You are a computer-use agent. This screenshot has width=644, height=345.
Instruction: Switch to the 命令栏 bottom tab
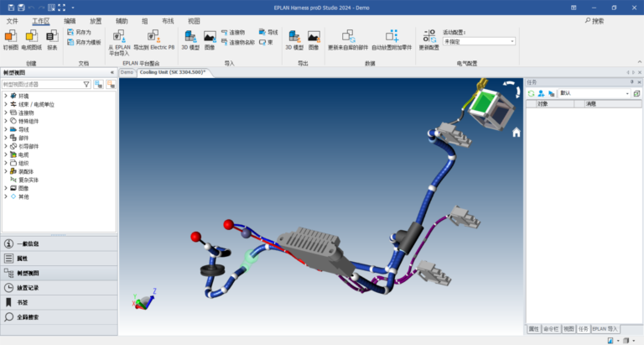point(551,329)
